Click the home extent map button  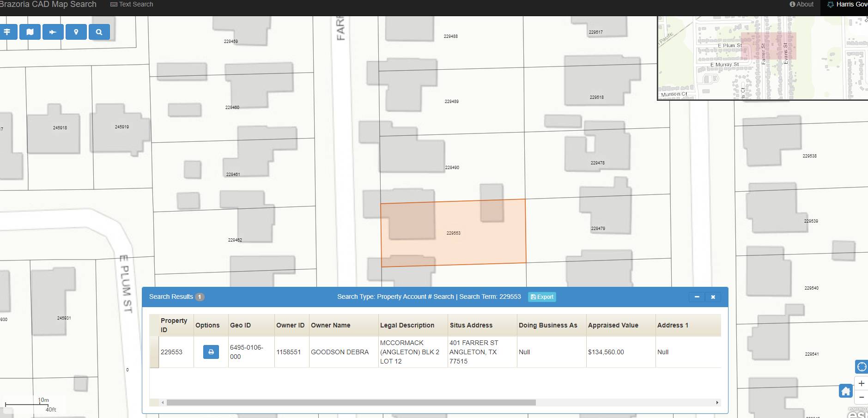[x=845, y=391]
